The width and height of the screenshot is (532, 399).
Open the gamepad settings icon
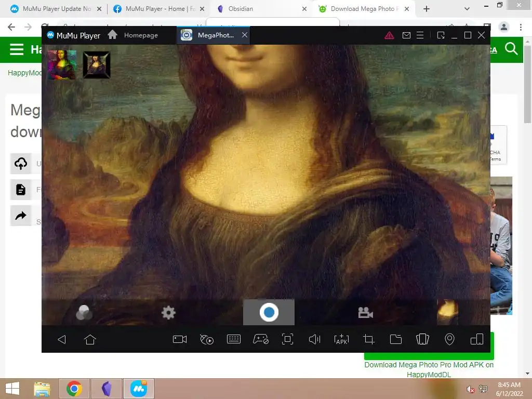coord(261,339)
